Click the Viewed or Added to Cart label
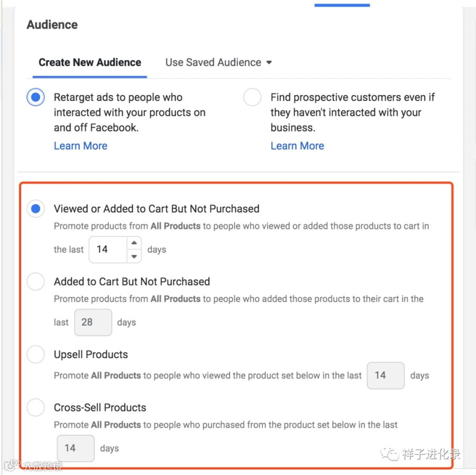The height and width of the screenshot is (475, 476). pyautogui.click(x=157, y=209)
